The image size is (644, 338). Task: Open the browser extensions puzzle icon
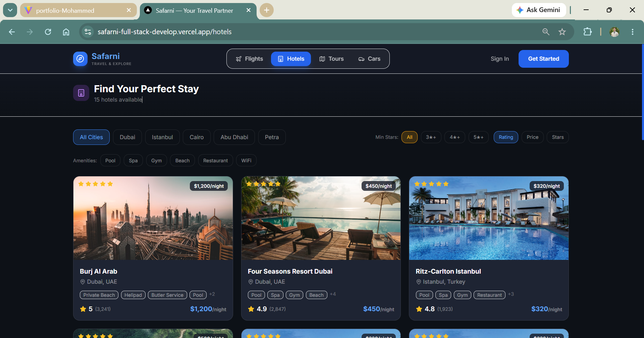(588, 32)
